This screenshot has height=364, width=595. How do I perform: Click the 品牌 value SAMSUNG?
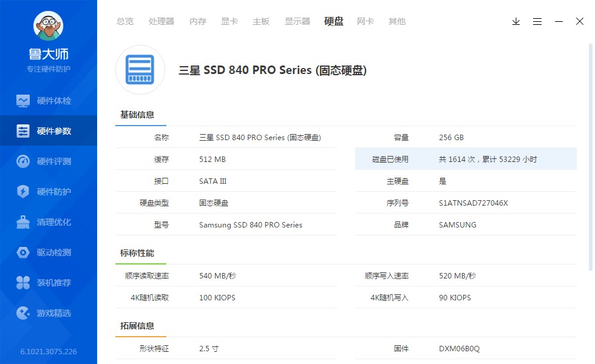(x=458, y=225)
